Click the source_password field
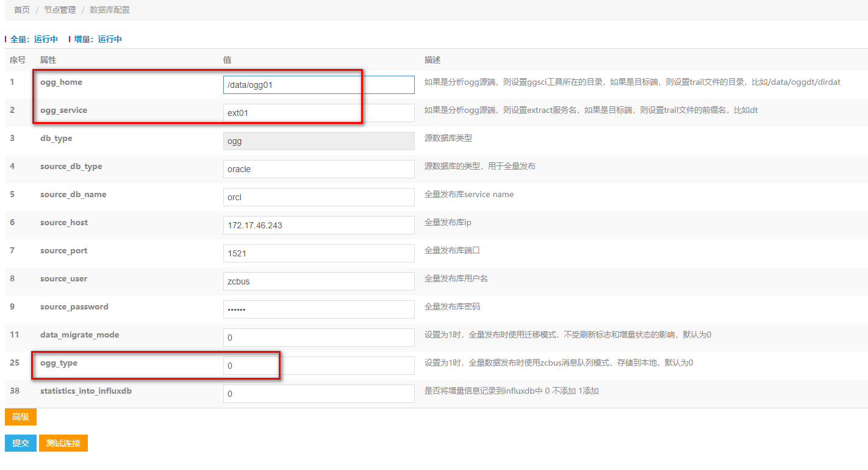 (318, 309)
